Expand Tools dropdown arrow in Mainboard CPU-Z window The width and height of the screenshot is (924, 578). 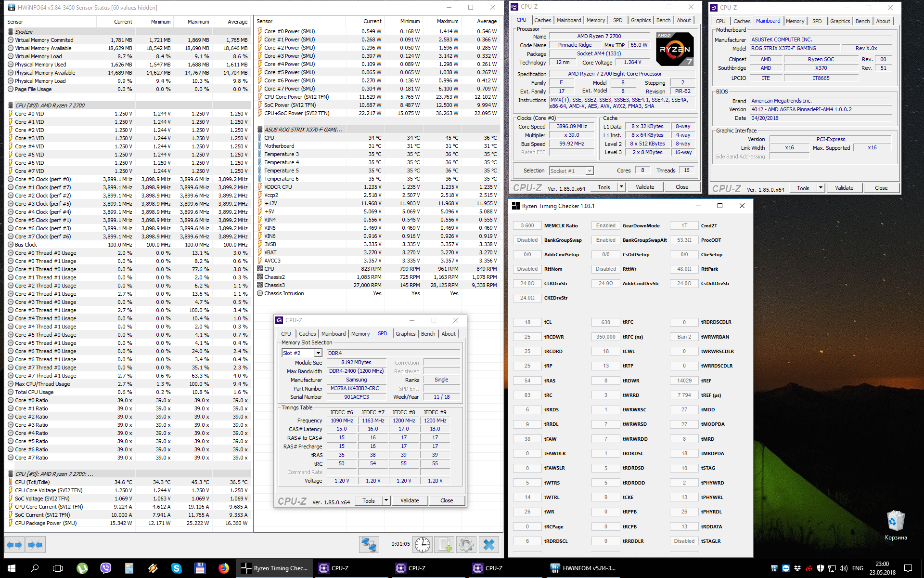(x=821, y=188)
